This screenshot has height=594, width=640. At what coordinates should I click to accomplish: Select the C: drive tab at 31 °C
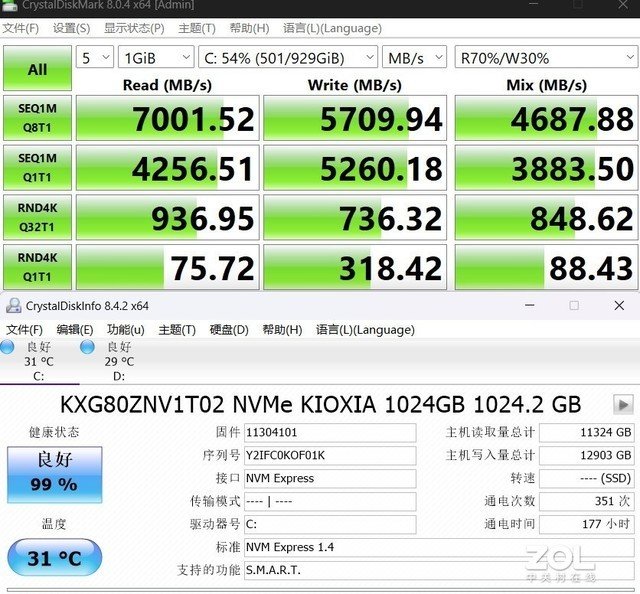point(39,361)
